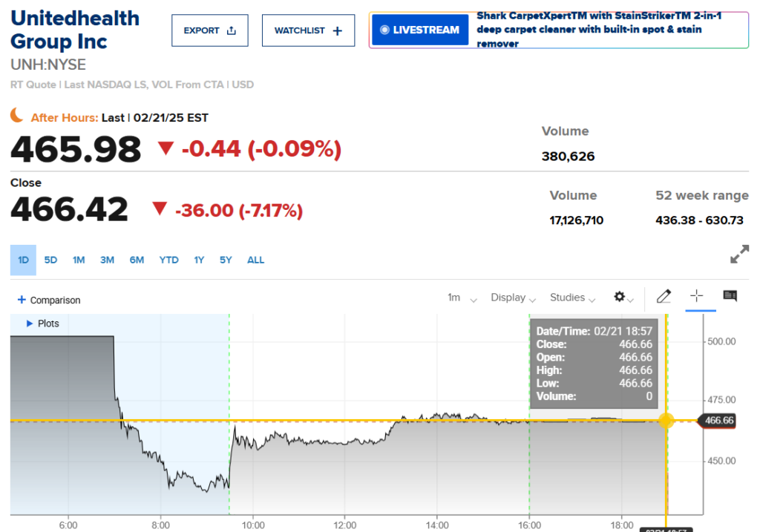The width and height of the screenshot is (760, 532).
Task: Select the 1D time range tab
Action: tap(23, 260)
